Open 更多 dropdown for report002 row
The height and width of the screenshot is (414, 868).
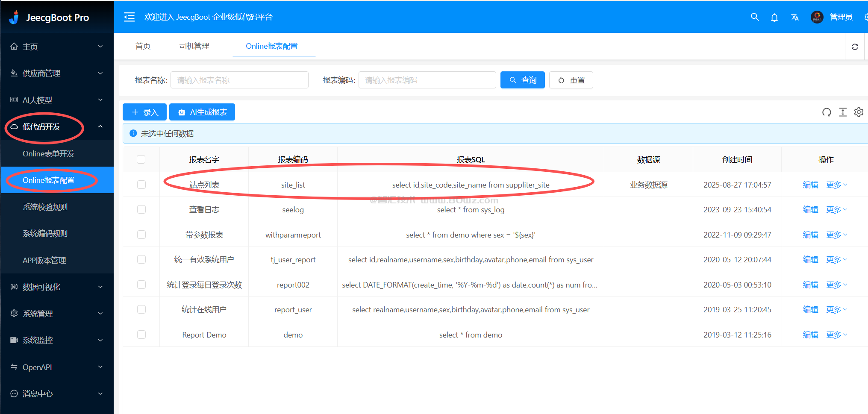836,285
